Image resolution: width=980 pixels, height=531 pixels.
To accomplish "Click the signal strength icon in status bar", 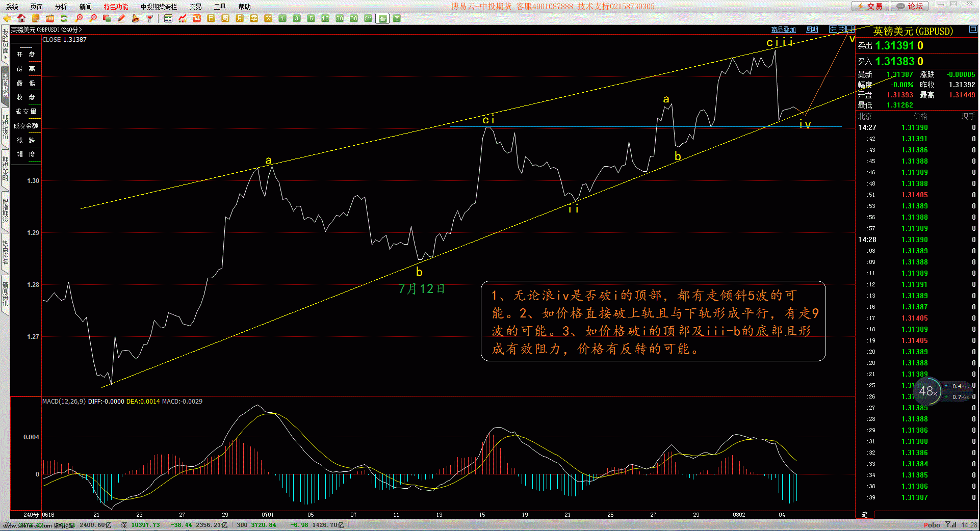I will 951,525.
